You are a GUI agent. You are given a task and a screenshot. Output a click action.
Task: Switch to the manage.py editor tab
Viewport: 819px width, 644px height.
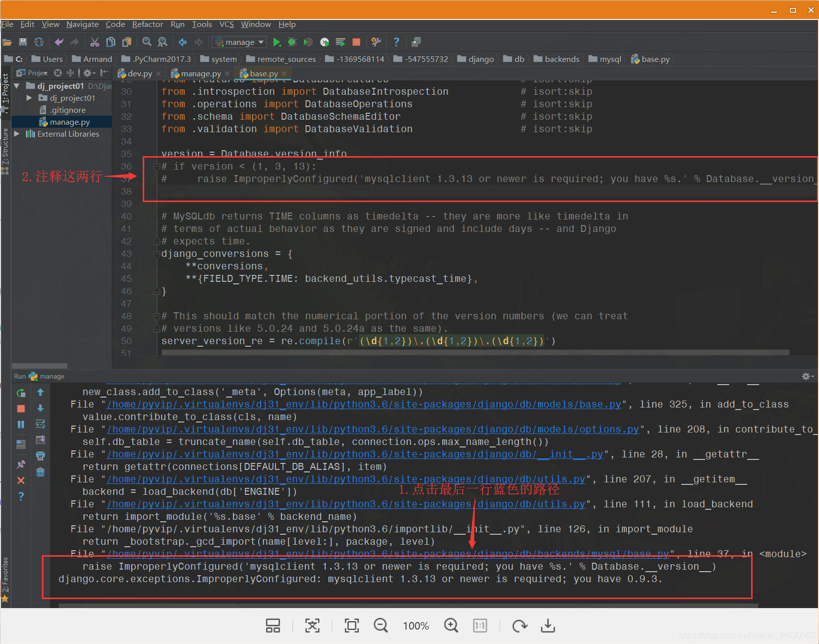point(200,73)
